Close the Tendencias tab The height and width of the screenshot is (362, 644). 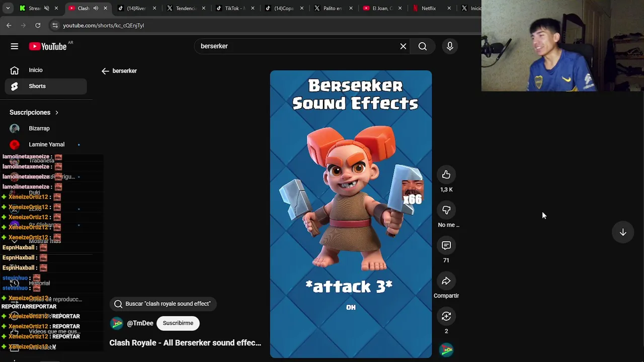point(203,8)
